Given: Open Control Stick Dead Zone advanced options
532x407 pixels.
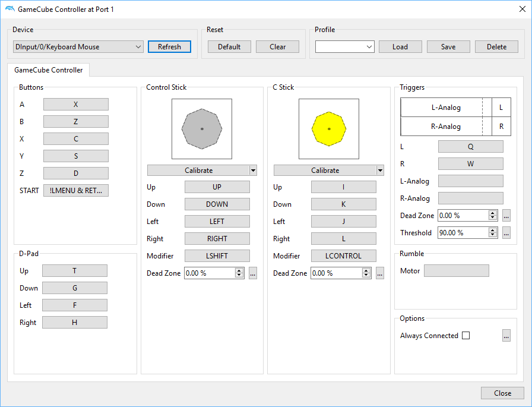Looking at the screenshot, I should [x=253, y=273].
